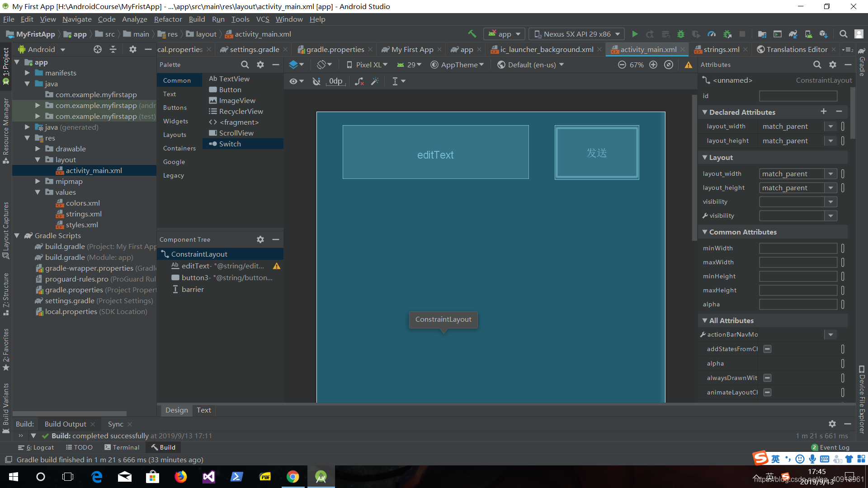Viewport: 868px width, 488px height.
Task: Show layout warnings triangle icon
Action: pos(689,65)
